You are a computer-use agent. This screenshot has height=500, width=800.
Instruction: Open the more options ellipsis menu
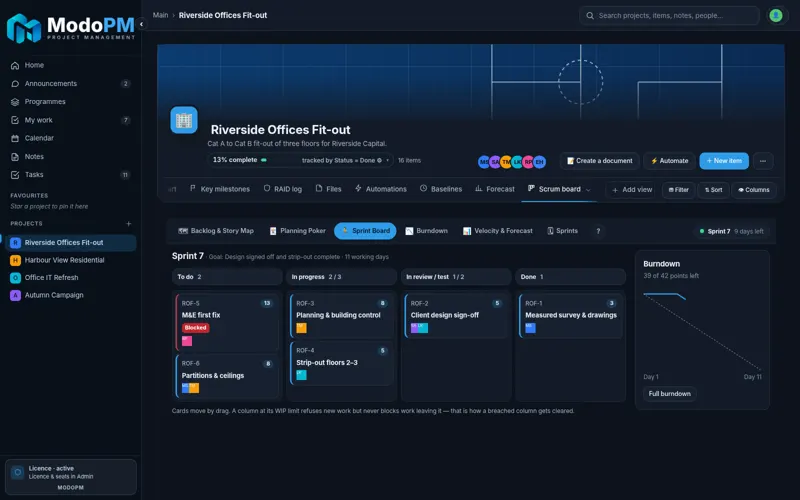763,161
